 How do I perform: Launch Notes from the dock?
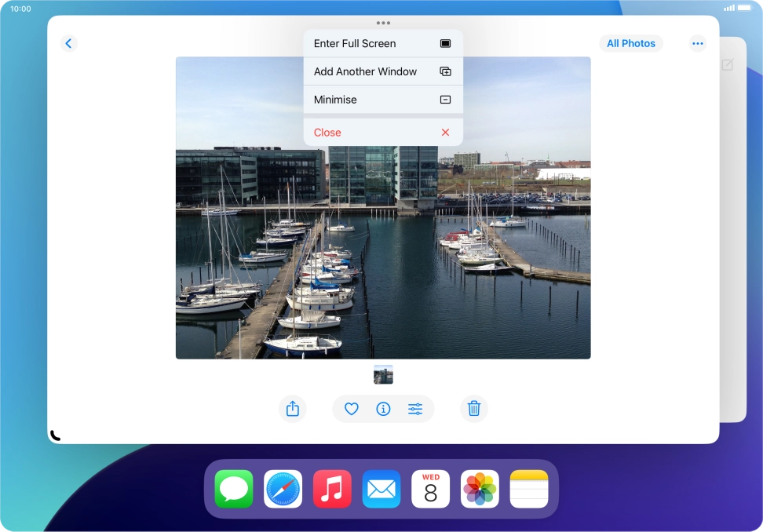(528, 488)
